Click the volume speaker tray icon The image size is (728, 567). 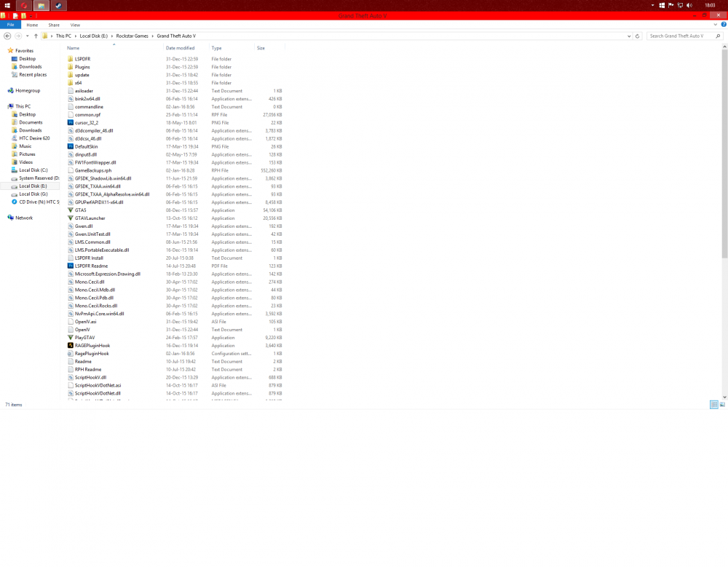tap(689, 6)
